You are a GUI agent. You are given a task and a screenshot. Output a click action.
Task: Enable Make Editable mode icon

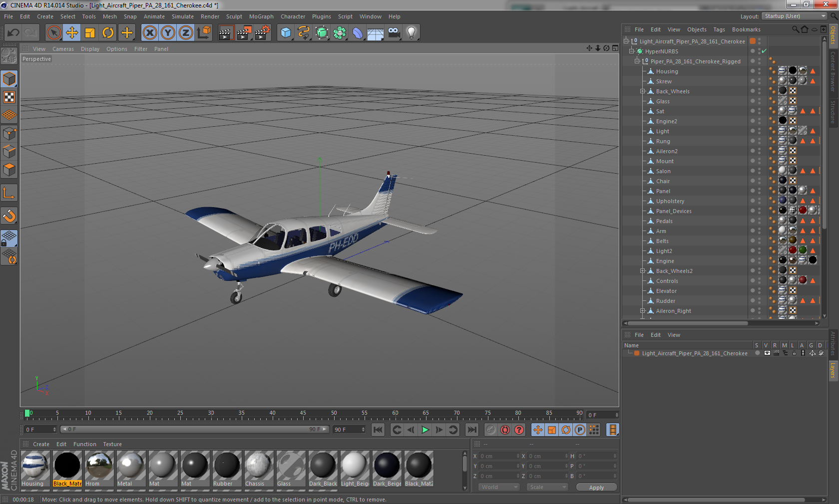pyautogui.click(x=9, y=55)
